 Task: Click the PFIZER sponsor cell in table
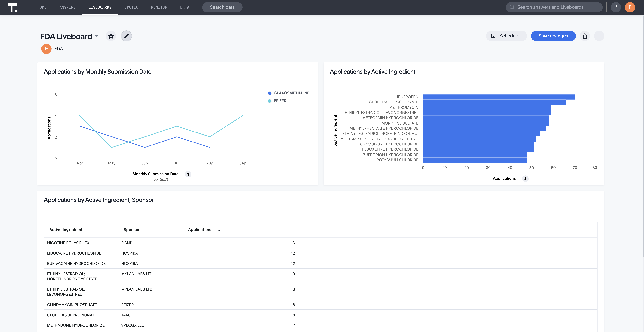150,305
